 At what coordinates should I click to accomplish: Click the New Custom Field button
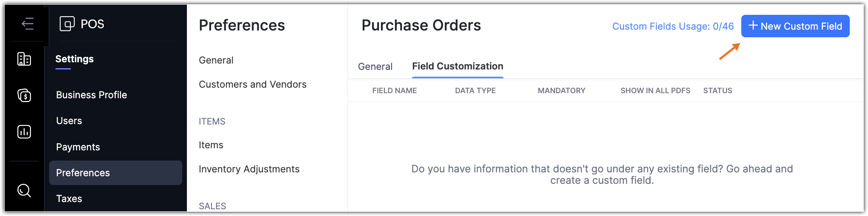795,26
